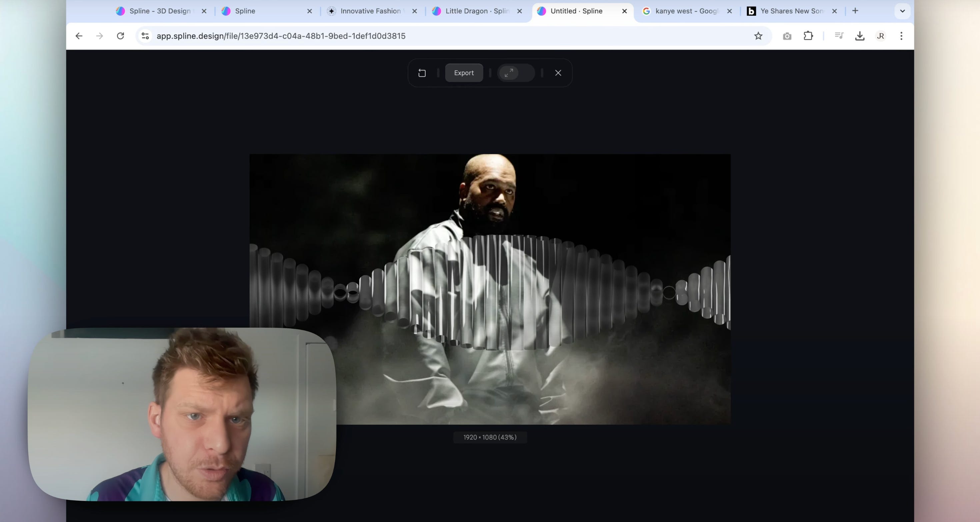
Task: Click the camera screenshot extension icon
Action: (x=787, y=36)
